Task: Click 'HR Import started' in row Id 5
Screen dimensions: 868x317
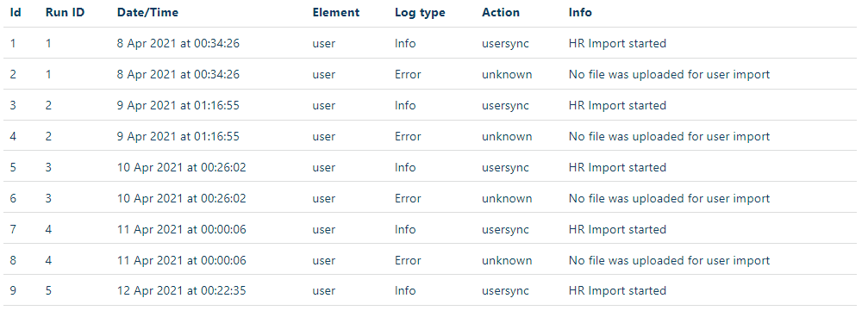Action: click(617, 167)
